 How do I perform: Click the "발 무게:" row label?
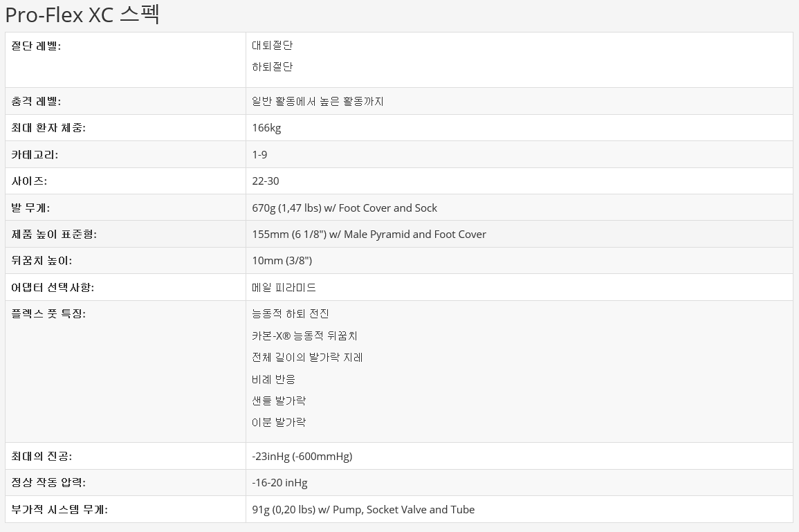[x=31, y=208]
